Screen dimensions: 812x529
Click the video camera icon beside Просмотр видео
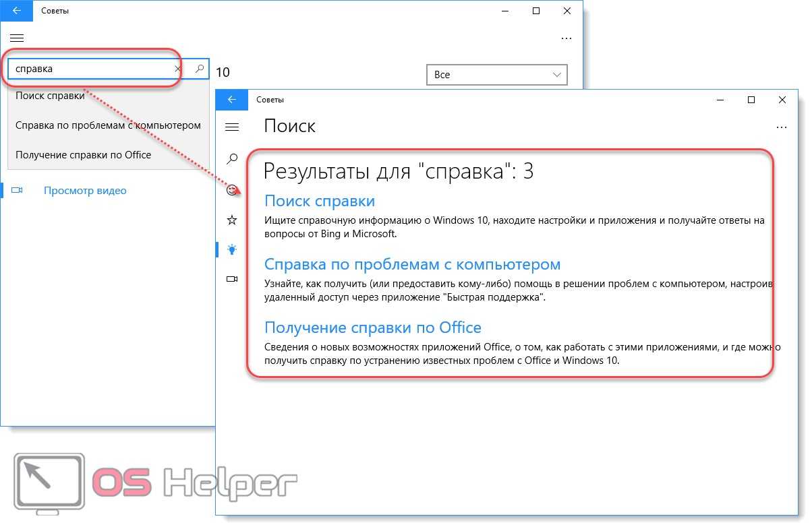[18, 191]
